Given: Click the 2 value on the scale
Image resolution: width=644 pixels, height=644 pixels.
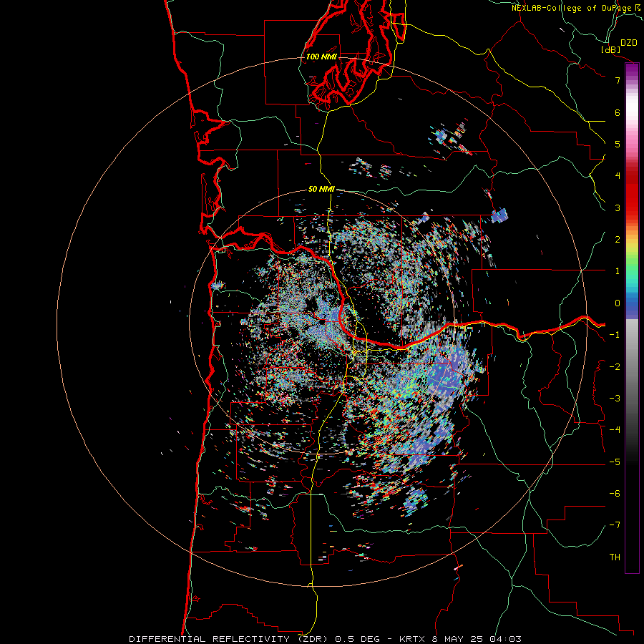Looking at the screenshot, I should [618, 239].
